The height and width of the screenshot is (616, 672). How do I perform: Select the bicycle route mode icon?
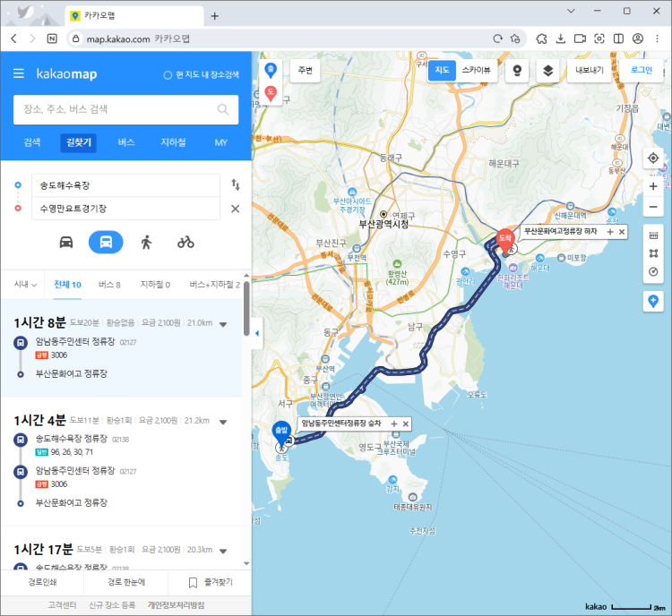(185, 242)
